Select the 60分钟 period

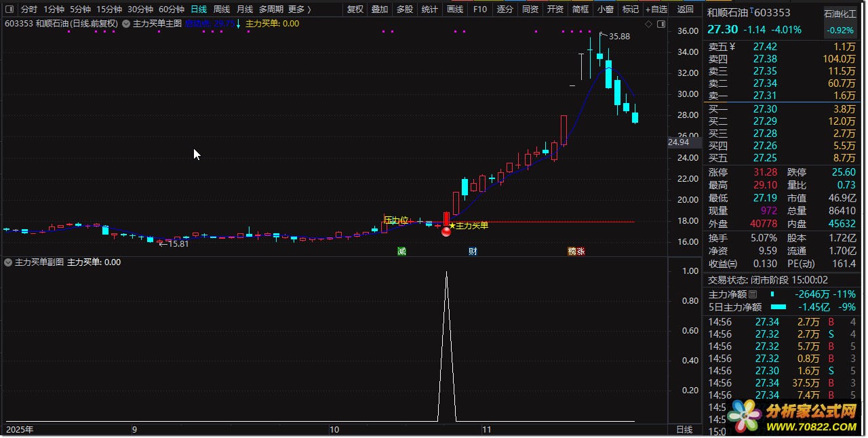pos(172,9)
